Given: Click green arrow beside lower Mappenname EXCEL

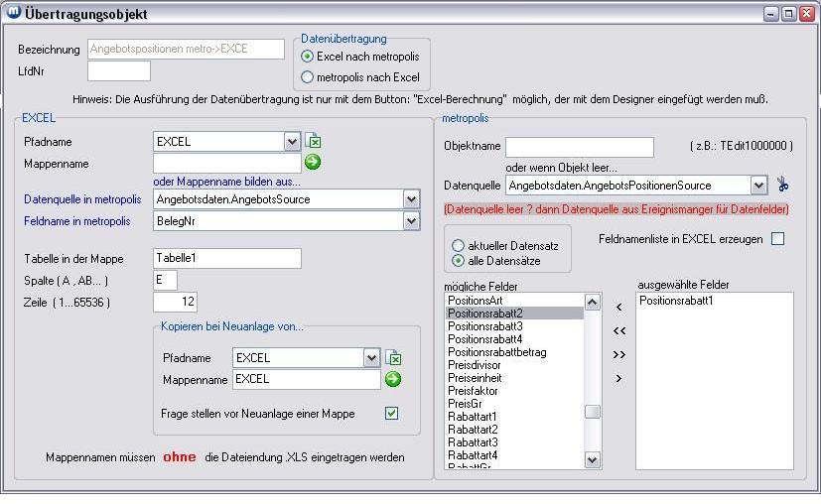Looking at the screenshot, I should (393, 379).
